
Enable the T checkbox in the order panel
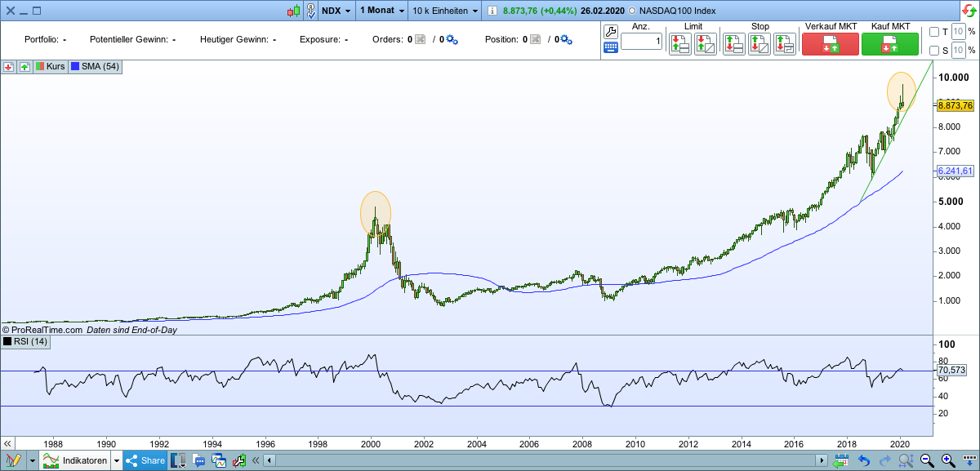pos(933,32)
